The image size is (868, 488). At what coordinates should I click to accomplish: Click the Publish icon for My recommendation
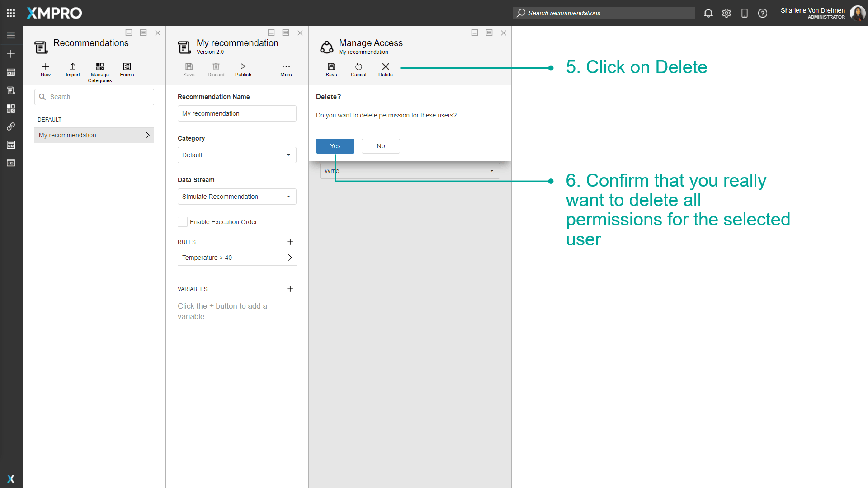243,69
